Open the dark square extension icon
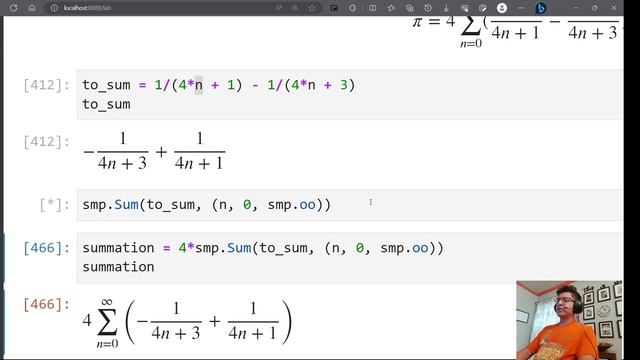640x360 pixels. (334, 8)
